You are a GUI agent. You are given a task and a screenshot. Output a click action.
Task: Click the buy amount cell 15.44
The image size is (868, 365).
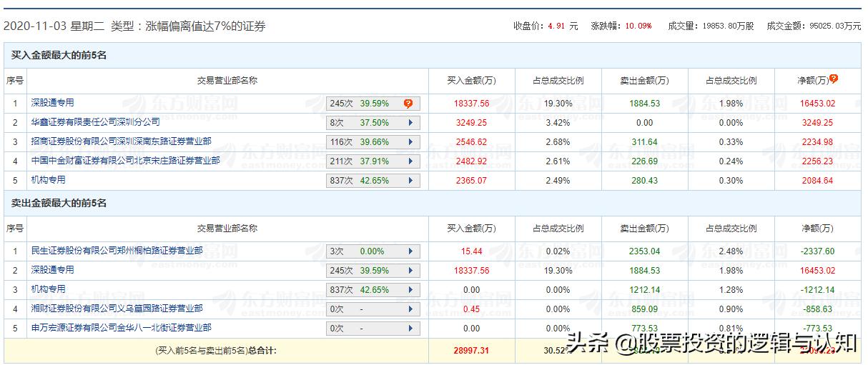(471, 251)
